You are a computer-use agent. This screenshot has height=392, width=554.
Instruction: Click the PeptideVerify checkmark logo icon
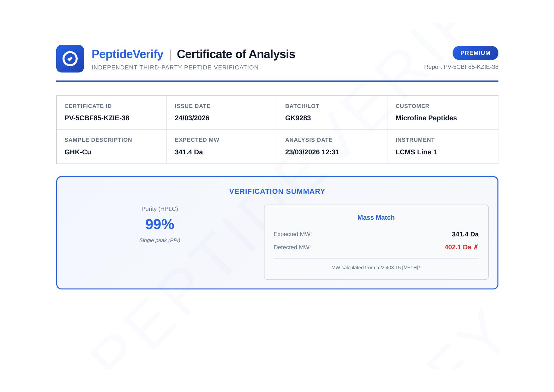[x=70, y=59]
